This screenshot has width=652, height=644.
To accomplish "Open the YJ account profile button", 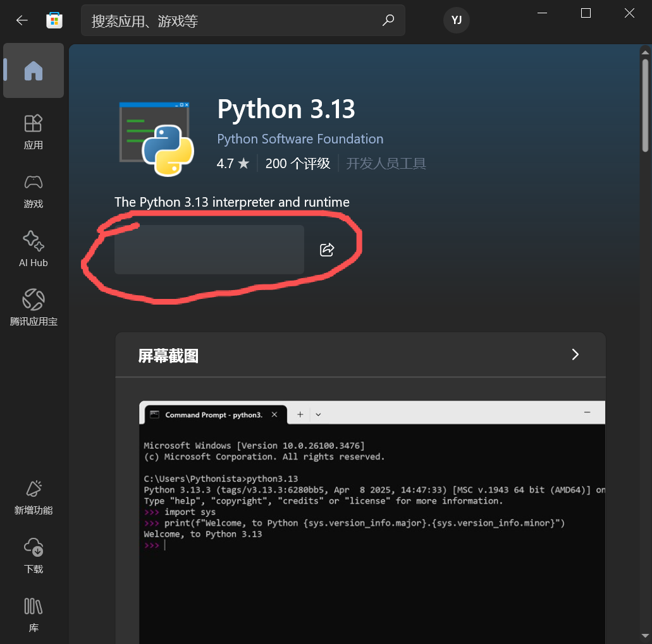I will pos(456,20).
